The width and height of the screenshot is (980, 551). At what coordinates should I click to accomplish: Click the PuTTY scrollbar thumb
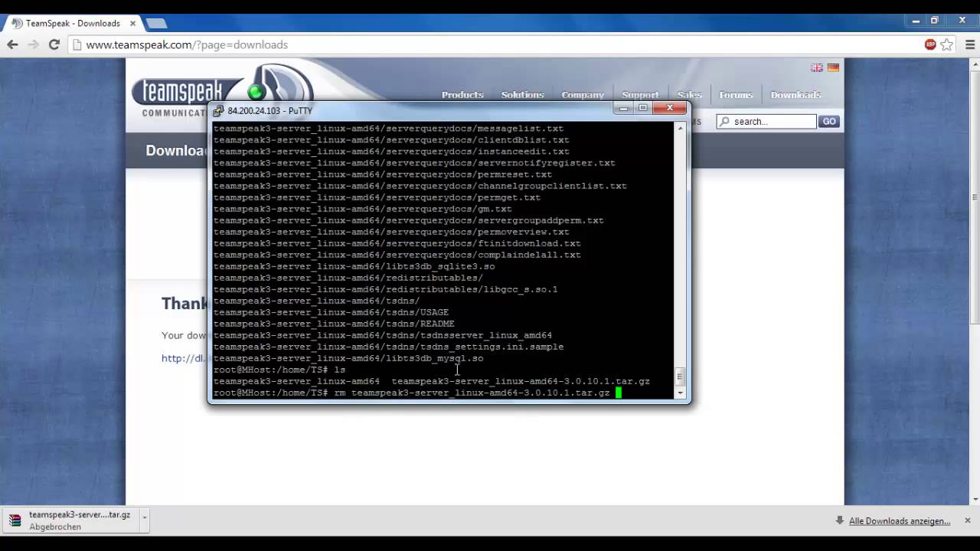point(679,376)
